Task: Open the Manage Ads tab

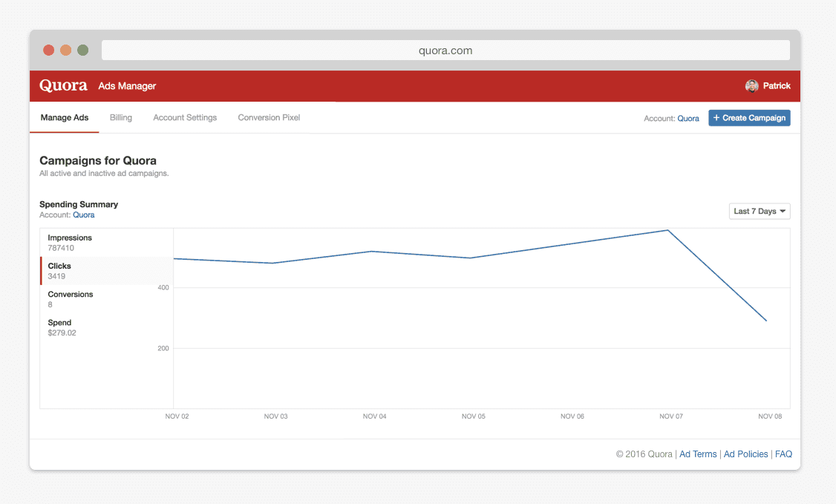Action: 65,118
